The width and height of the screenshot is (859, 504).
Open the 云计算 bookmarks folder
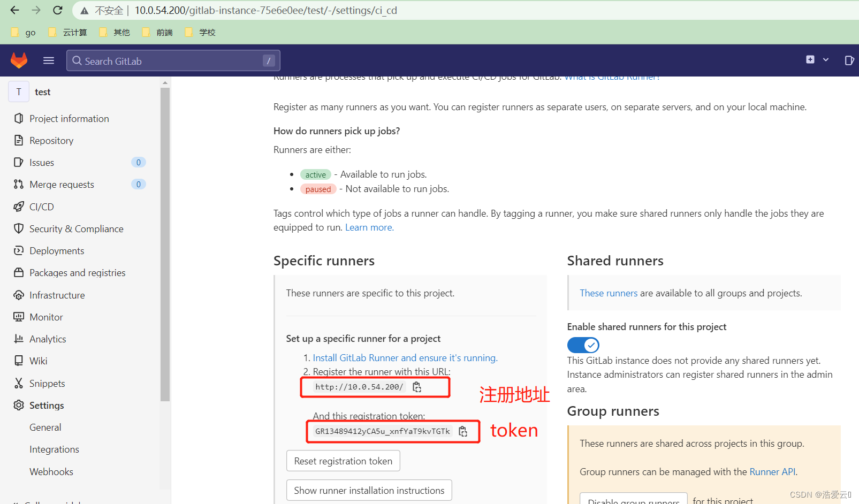[x=67, y=33]
